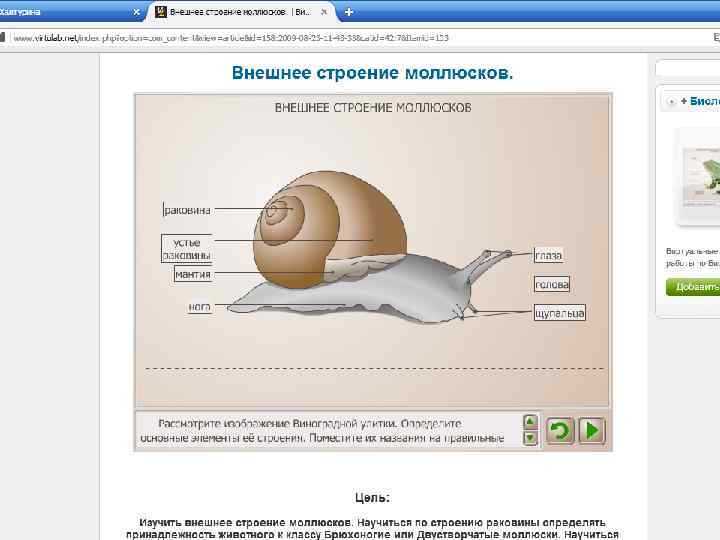
Task: Open the sidebar virtual lab thumbnail image
Action: pos(698,176)
